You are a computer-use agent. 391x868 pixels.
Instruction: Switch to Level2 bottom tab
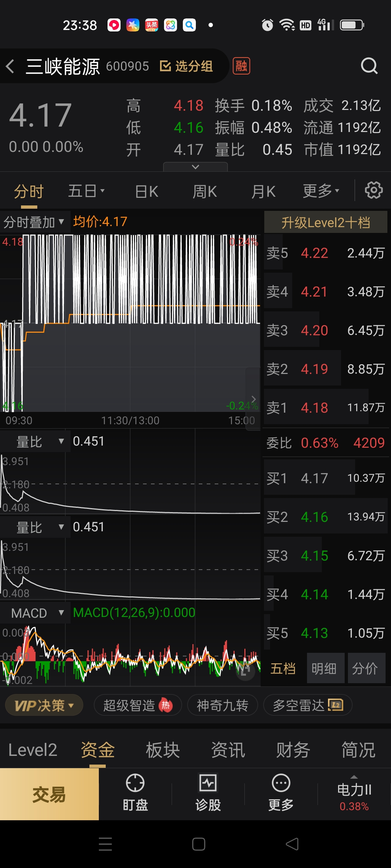pyautogui.click(x=33, y=750)
